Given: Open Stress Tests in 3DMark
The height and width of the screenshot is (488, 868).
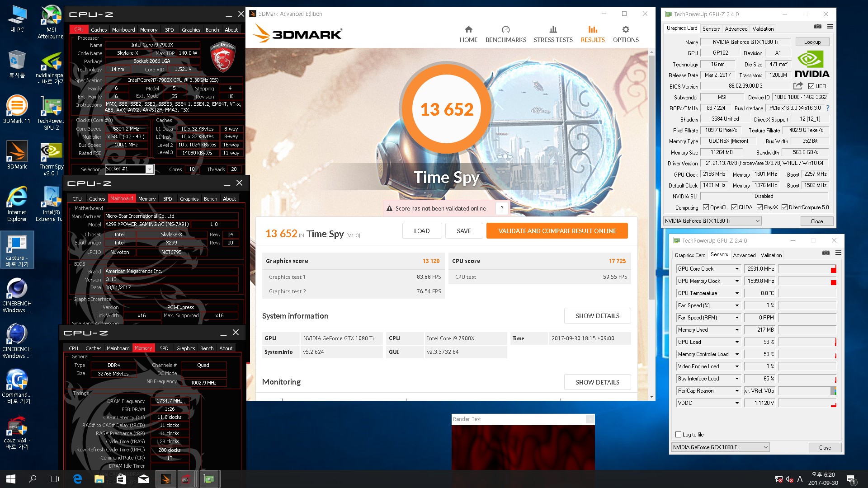Looking at the screenshot, I should click(553, 34).
